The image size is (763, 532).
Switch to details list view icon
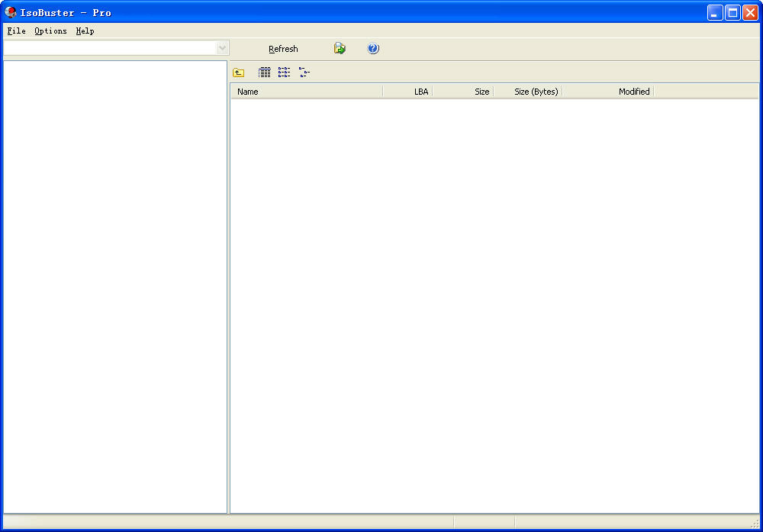click(x=264, y=73)
